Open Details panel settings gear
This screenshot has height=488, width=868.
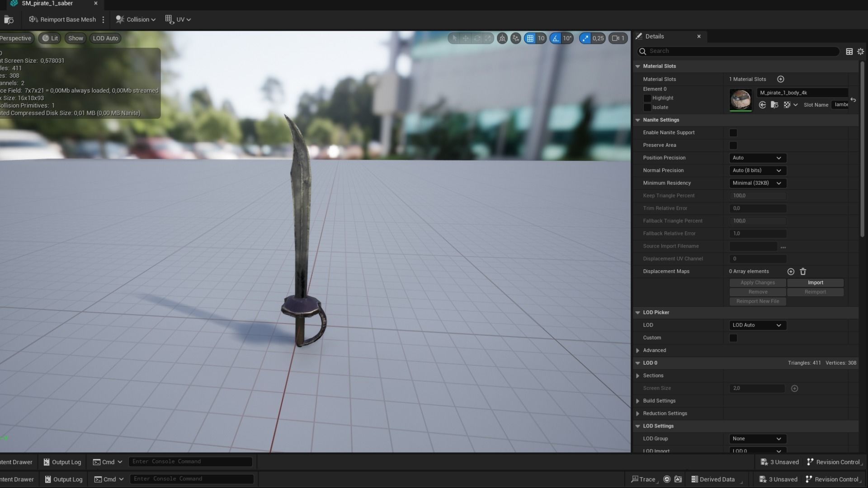[x=860, y=52]
